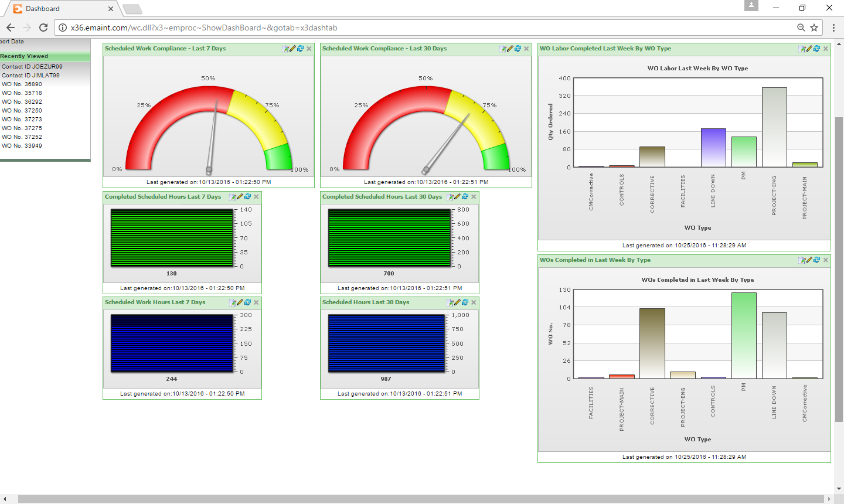
Task: Edit the Scheduled Work Compliance Last 30 Days widget
Action: 511,49
